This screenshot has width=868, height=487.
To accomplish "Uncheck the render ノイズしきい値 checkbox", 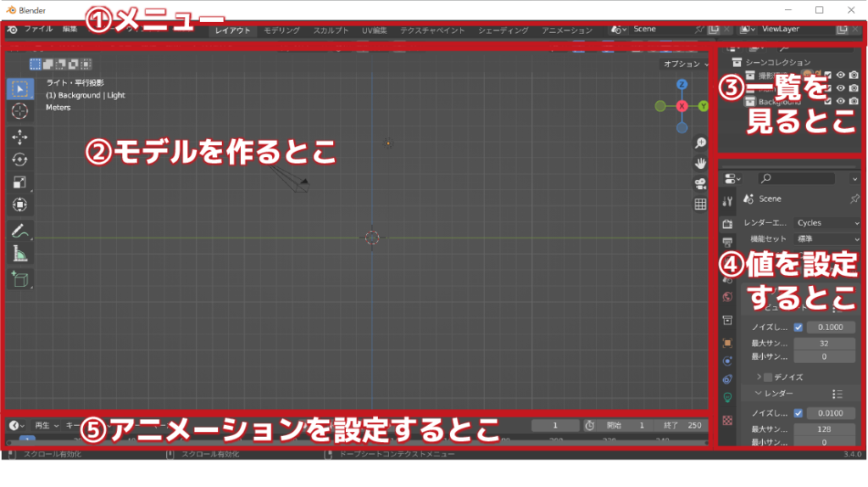I will (x=798, y=413).
